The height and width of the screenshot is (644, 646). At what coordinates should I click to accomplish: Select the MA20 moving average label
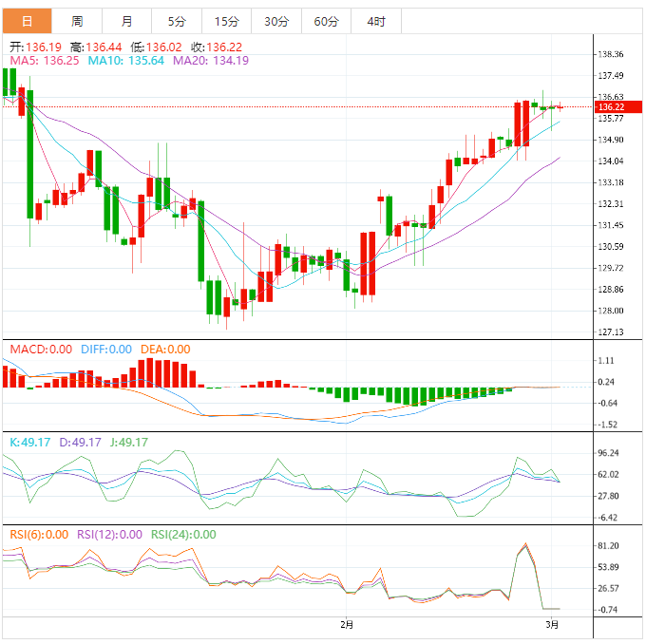(x=211, y=61)
